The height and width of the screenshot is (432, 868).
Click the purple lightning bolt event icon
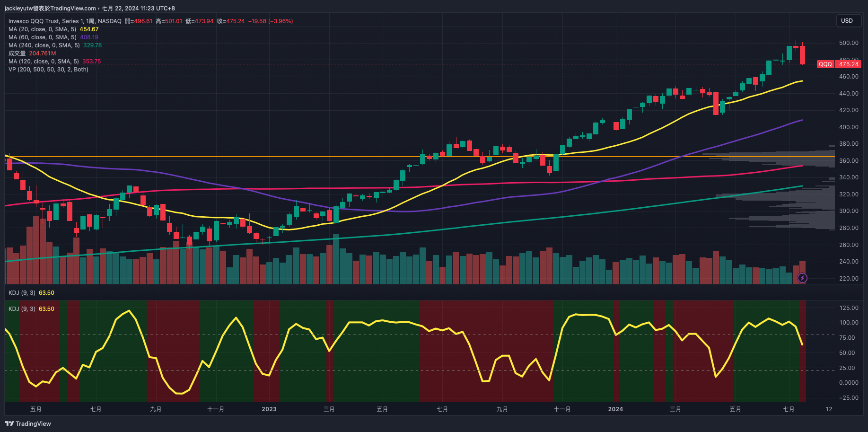[802, 278]
